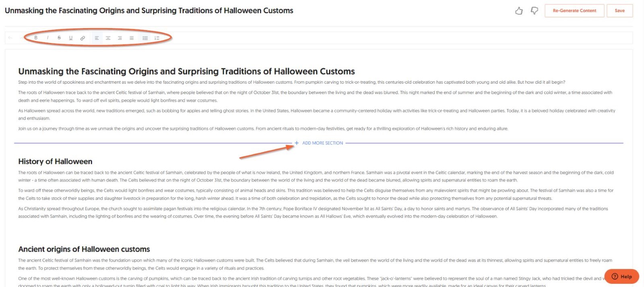Toggle bold formatting in the editor toolbar
Image resolution: width=644 pixels, height=287 pixels.
[36, 38]
